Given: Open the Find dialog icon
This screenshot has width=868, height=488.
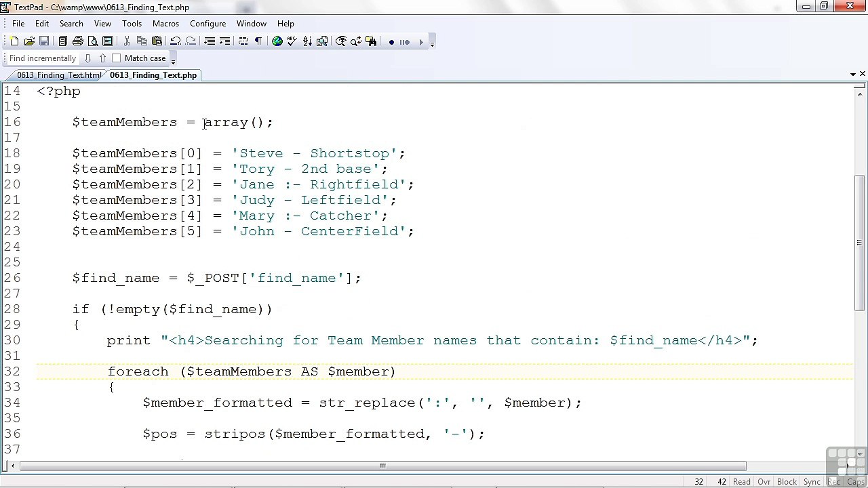Looking at the screenshot, I should click(341, 41).
